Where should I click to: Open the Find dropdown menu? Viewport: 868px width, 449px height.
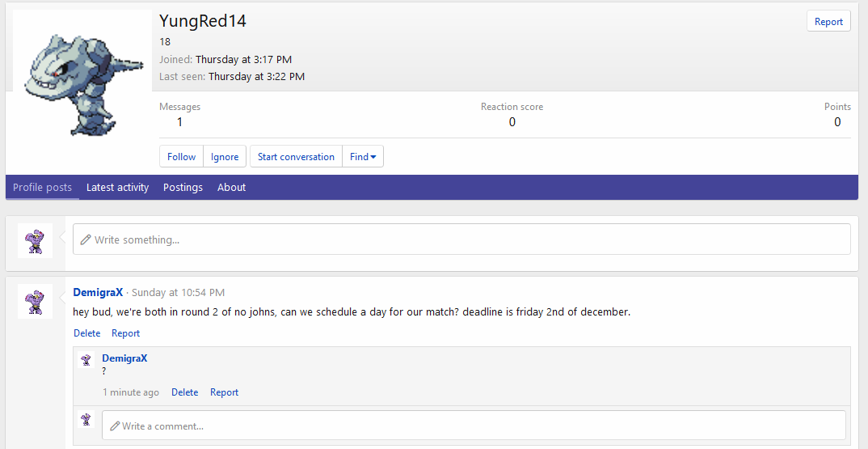[x=363, y=157]
